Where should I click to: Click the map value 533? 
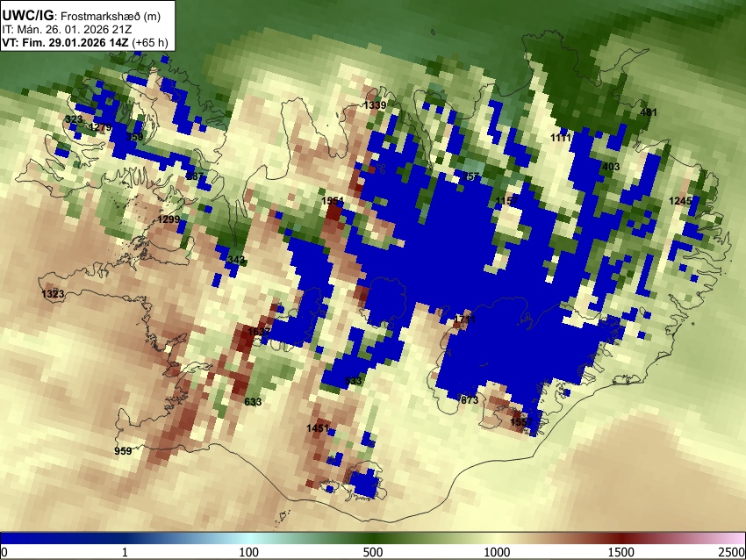pyautogui.click(x=353, y=381)
